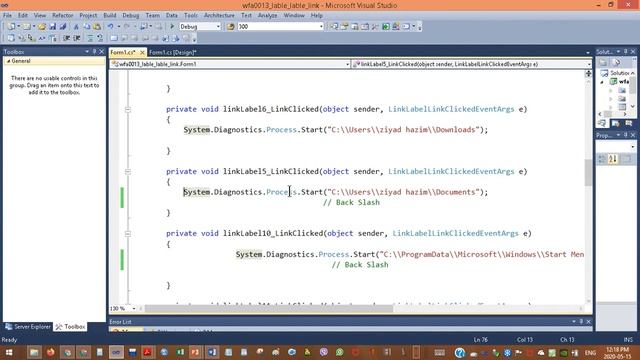Click the ENG language indicator in the system tray

coord(591,352)
